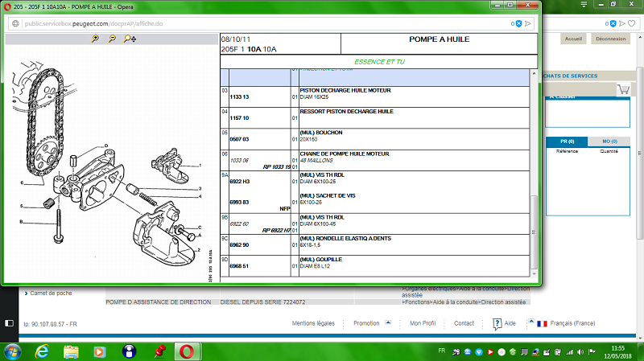Open the language selector arrow beside the French flag
644x361 pixels.
[531, 322]
